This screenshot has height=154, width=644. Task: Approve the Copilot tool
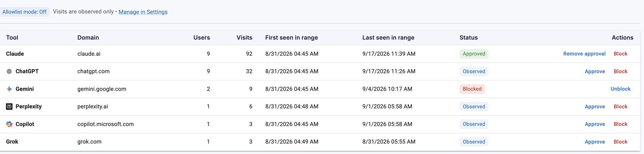coord(595,124)
